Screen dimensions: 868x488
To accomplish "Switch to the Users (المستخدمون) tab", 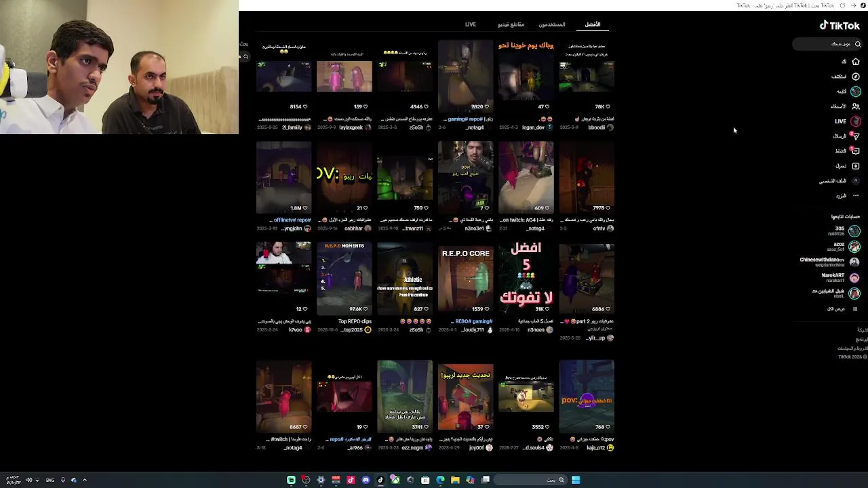I will click(x=552, y=24).
